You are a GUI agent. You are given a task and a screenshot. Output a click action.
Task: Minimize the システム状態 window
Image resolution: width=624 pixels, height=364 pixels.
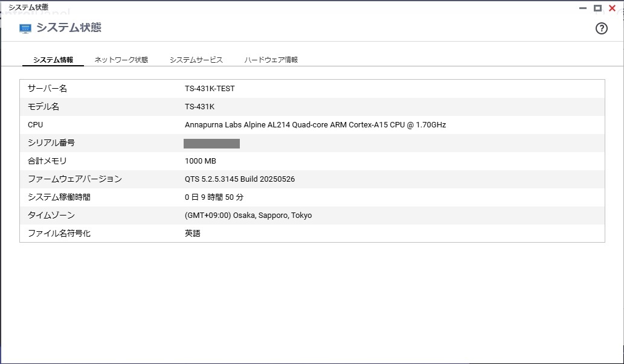[x=583, y=8]
